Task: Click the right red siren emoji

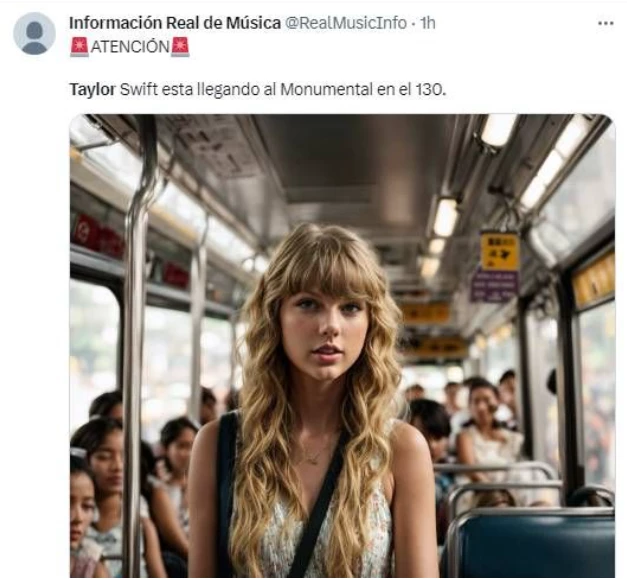Action: tap(180, 47)
